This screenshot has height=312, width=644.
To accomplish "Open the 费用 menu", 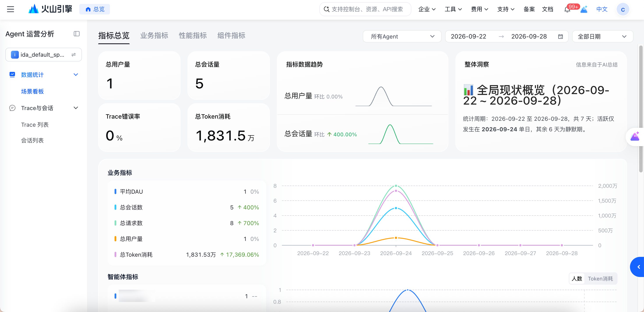I will 479,9.
